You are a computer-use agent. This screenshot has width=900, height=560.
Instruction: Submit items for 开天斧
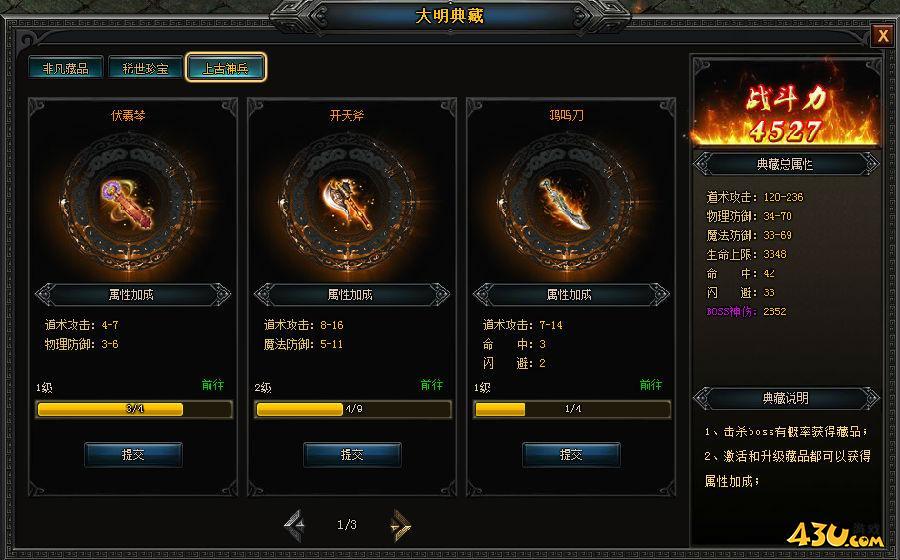tap(352, 455)
